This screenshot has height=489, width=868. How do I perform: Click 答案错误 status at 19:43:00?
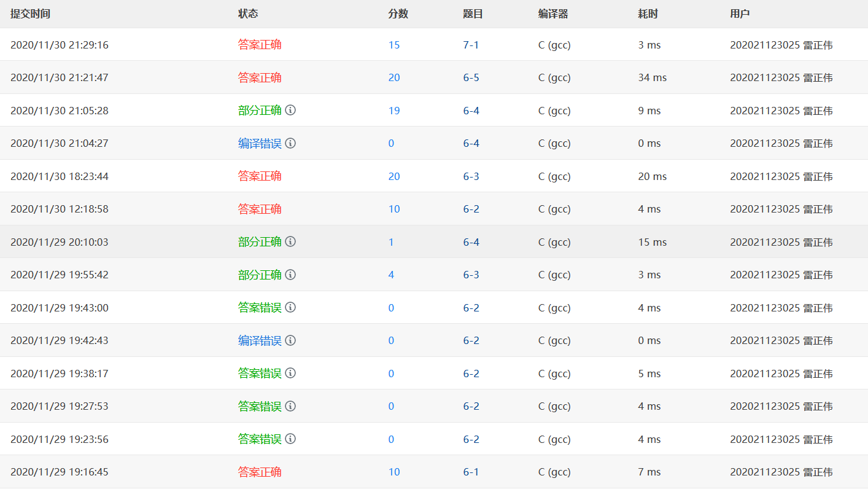260,308
